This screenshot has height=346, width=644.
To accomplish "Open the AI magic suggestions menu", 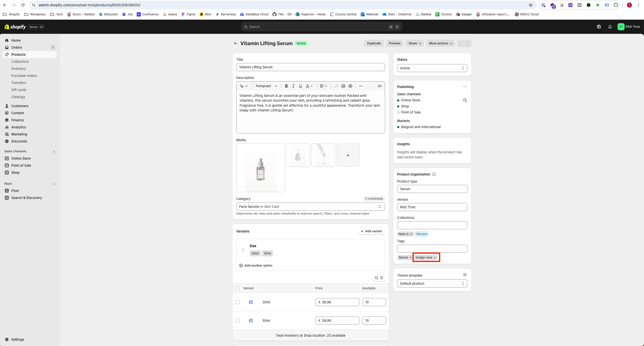I will click(x=244, y=86).
